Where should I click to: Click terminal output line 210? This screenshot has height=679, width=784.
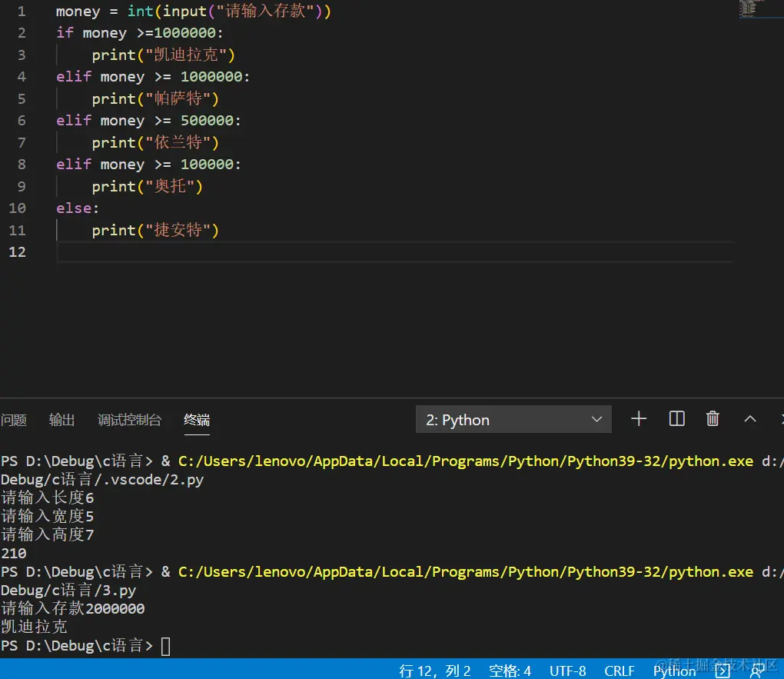tap(14, 554)
